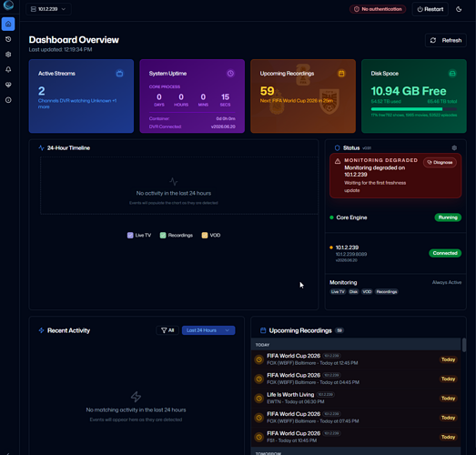The height and width of the screenshot is (455, 476).
Task: Open the settings gear sidebar icon
Action: (x=8, y=55)
